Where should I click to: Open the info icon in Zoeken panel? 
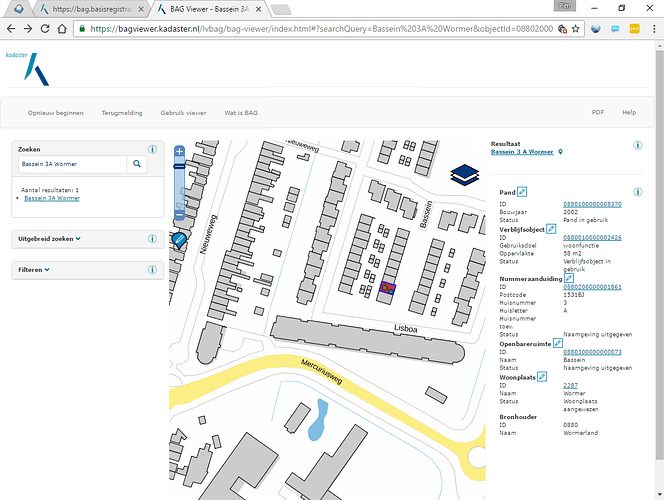(152, 148)
